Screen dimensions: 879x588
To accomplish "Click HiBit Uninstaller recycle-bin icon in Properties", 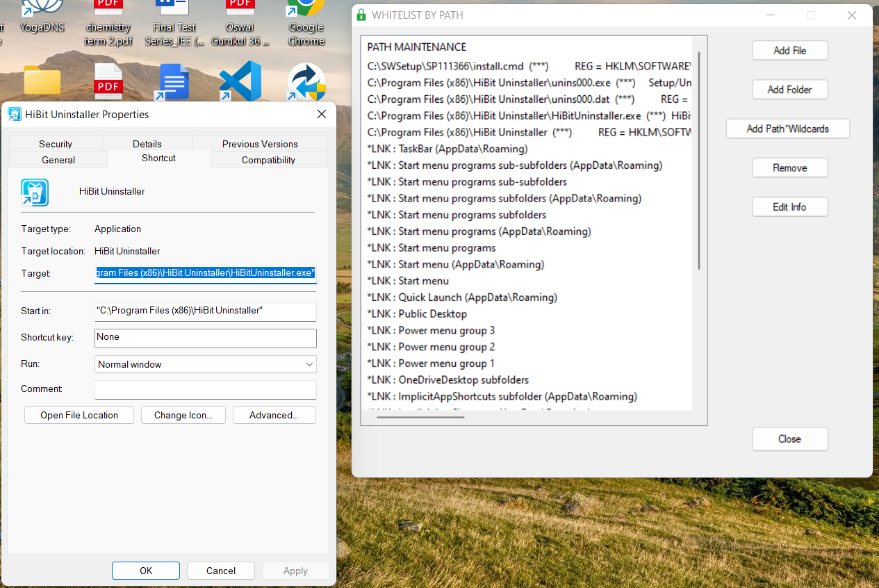I will [35, 193].
